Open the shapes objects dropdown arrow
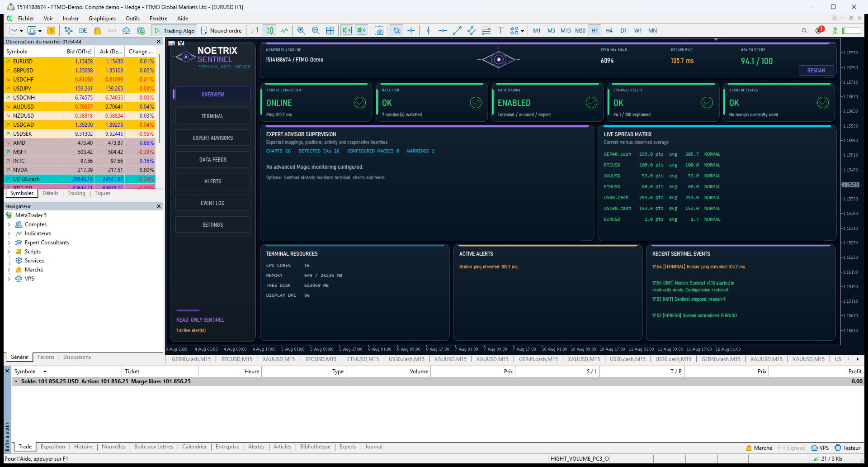The height and width of the screenshot is (467, 868). 522,31
